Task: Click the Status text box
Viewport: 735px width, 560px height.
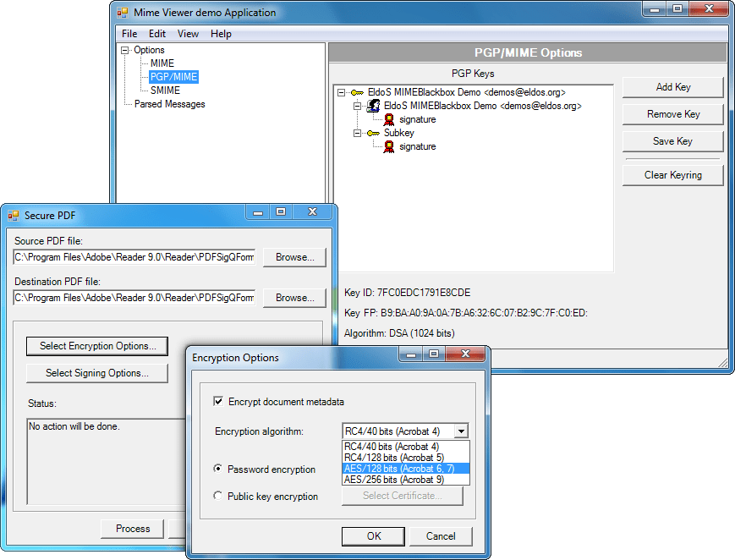Action: coord(107,462)
